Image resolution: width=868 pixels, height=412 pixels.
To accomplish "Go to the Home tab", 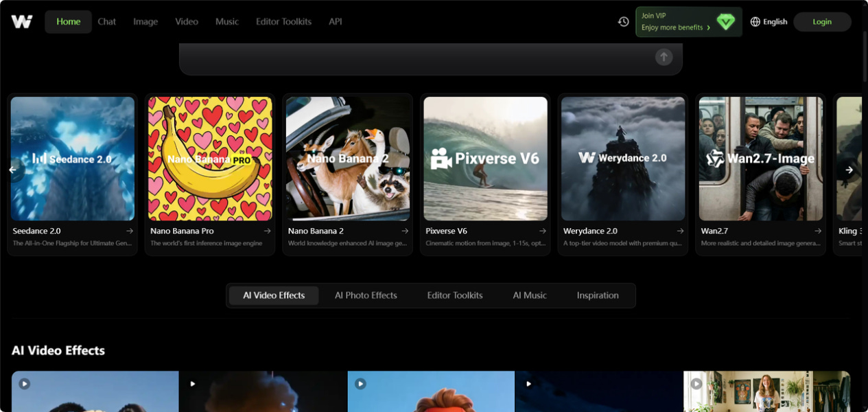I will coord(69,22).
